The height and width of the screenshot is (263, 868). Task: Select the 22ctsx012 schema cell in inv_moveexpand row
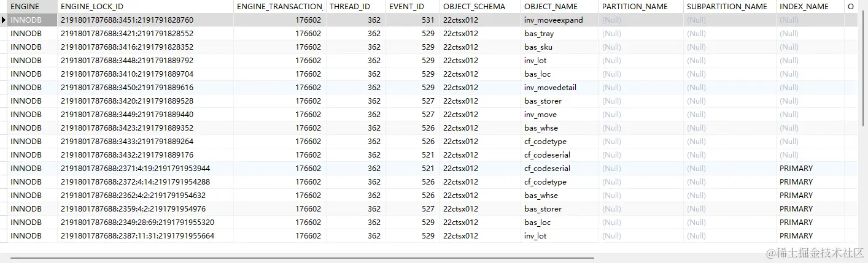(x=480, y=20)
